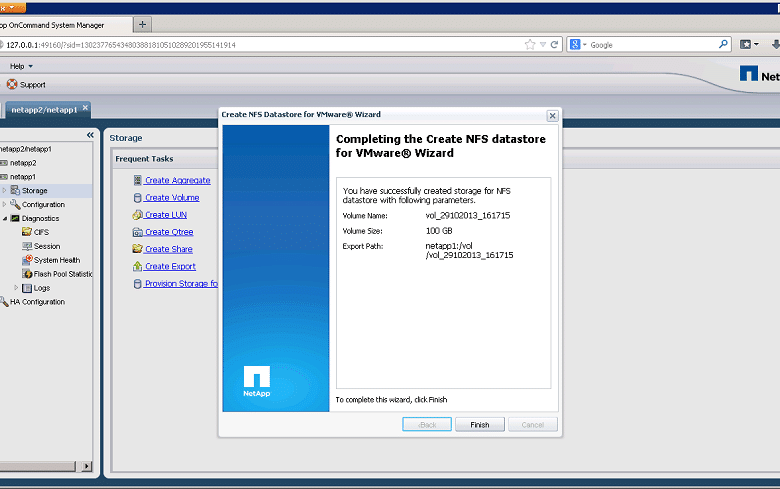Select HA Configuration in the tree

tap(37, 302)
